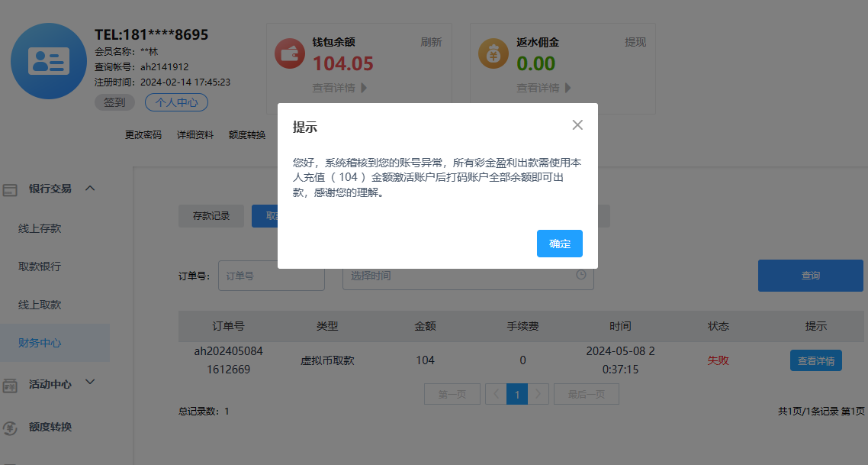Click the 查看详情 button in table row
The width and height of the screenshot is (868, 465).
[x=815, y=360]
